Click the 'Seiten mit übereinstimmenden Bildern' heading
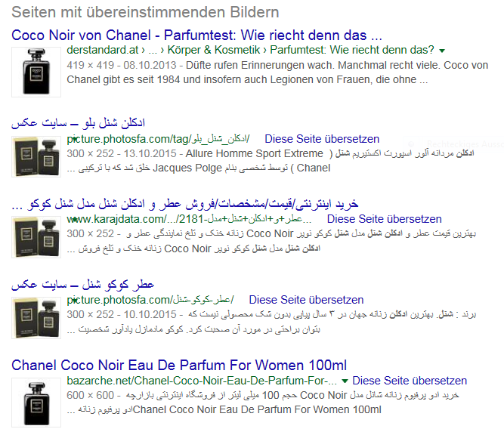This screenshot has height=429, width=504. (145, 12)
